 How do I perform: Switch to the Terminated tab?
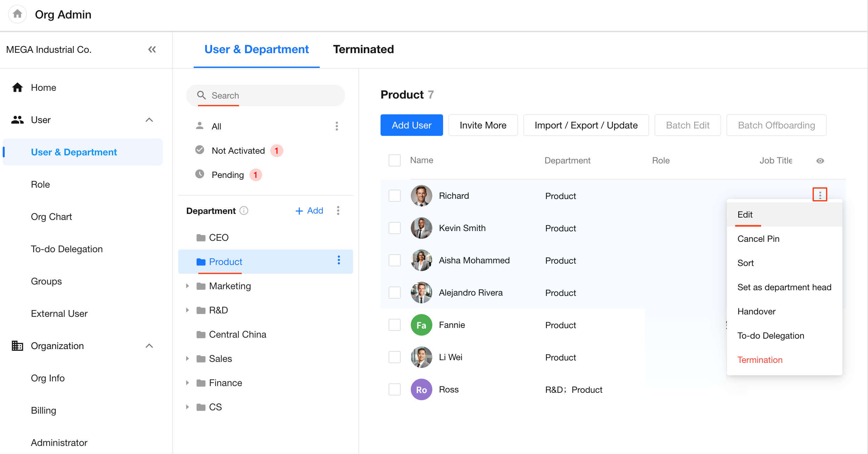[363, 49]
